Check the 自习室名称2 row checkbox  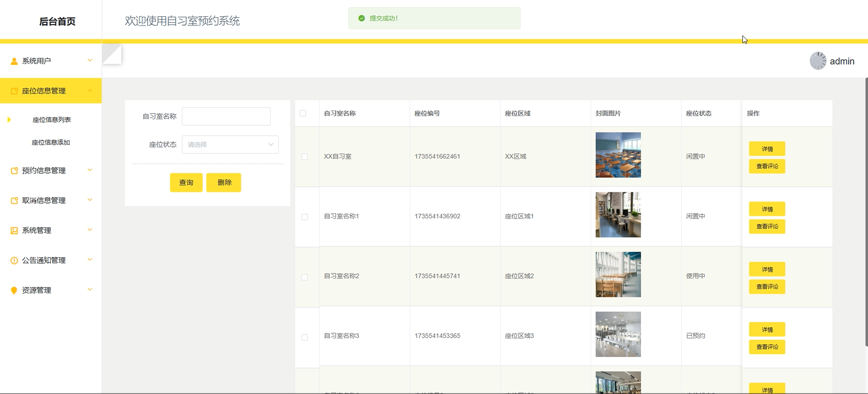(x=304, y=277)
